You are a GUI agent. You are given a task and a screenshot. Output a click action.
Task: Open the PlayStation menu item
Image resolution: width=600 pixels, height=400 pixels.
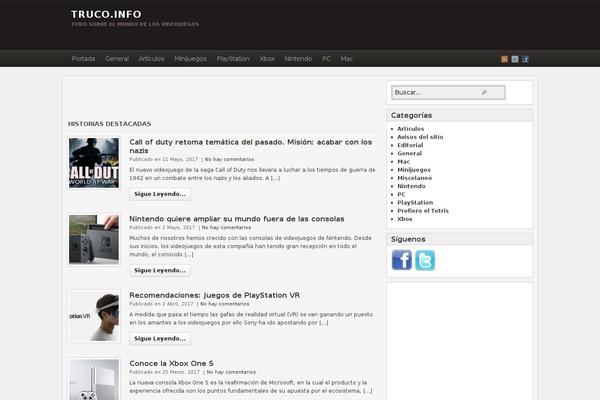(x=233, y=59)
